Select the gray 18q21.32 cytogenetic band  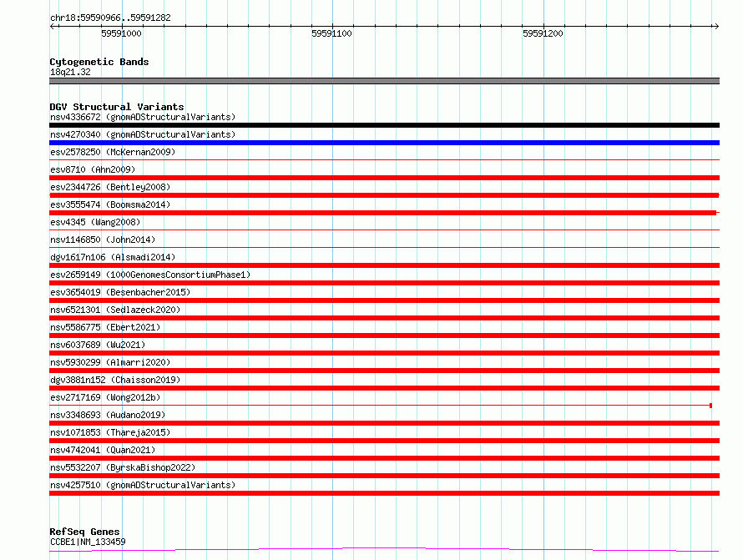(x=384, y=81)
